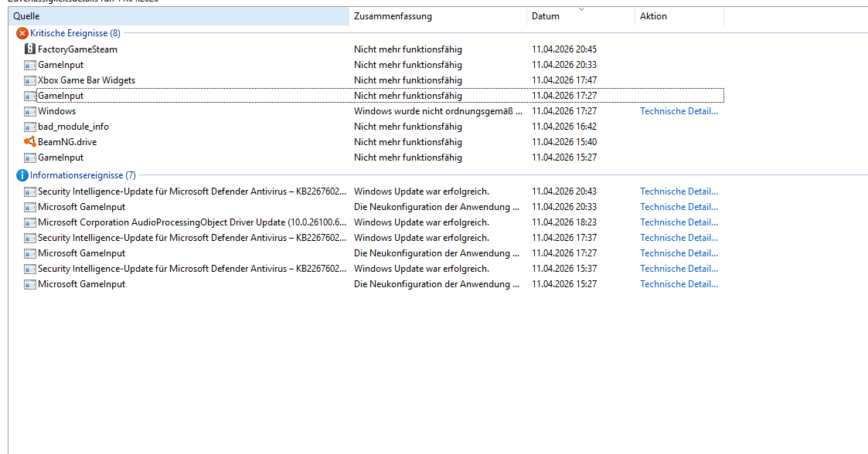Click the Aktion column header
Viewport: 868px width, 454px height.
coord(679,16)
